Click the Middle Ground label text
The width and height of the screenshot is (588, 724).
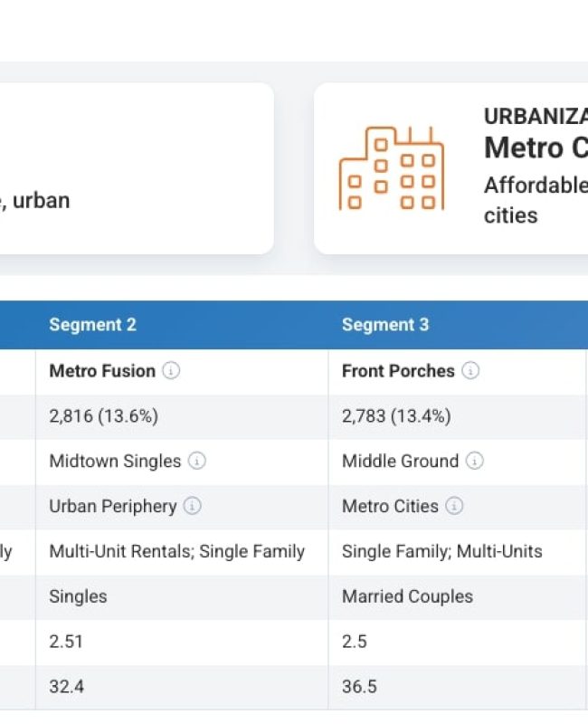400,462
